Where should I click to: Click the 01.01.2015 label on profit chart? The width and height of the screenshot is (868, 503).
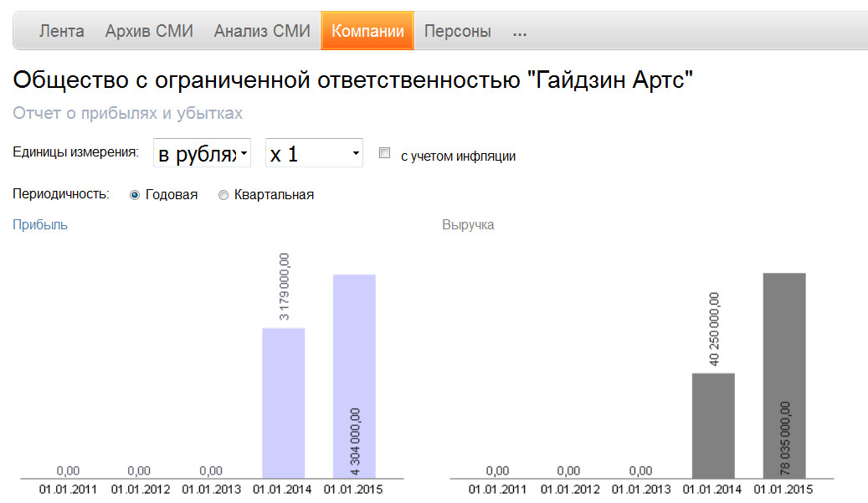[353, 490]
